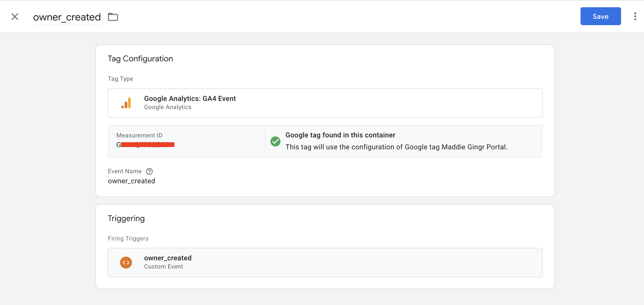Open the folder icon beside tag name
This screenshot has height=305, width=644.
(x=113, y=17)
